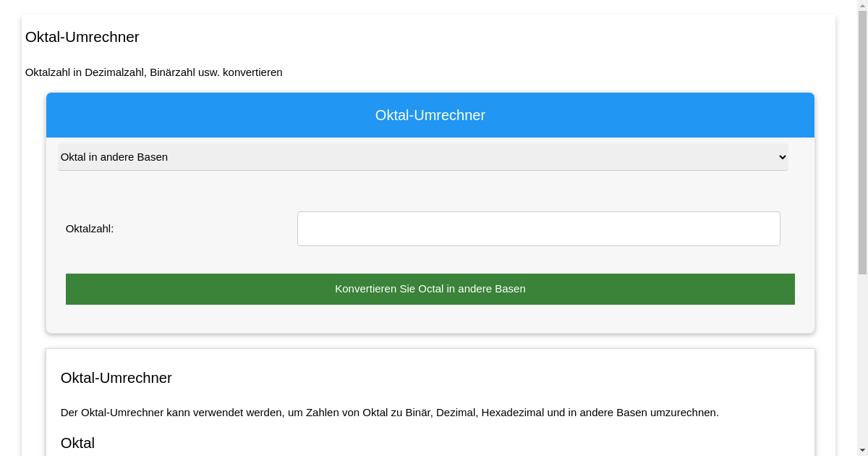The image size is (868, 456).
Task: Click the 'Oktal' subheading
Action: pyautogui.click(x=77, y=443)
